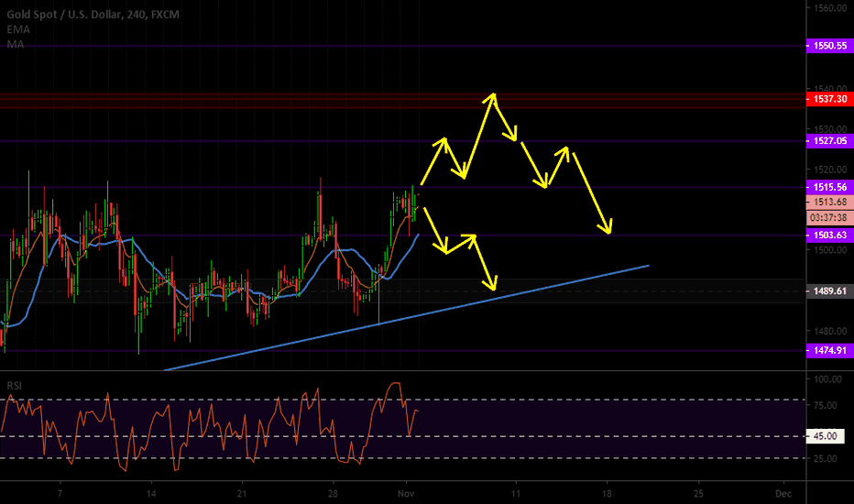Click the 1500.00 price axis value
The width and height of the screenshot is (854, 504).
click(x=830, y=250)
